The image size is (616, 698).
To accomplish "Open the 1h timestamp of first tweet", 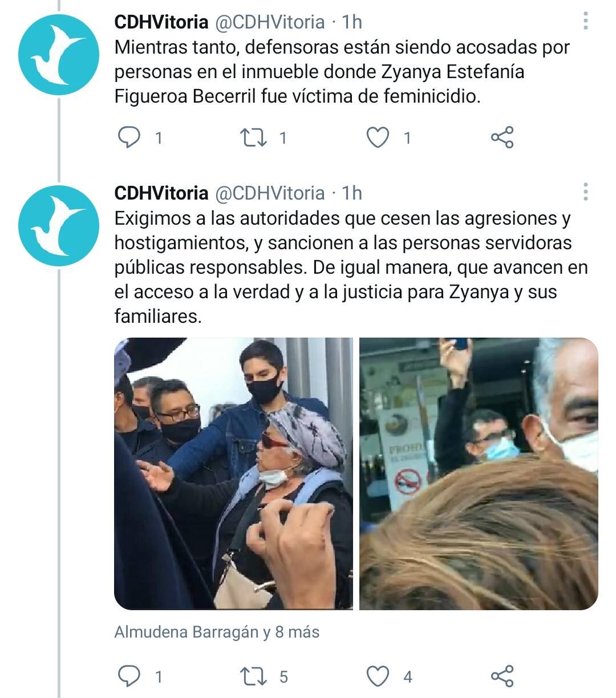I will pos(352,22).
